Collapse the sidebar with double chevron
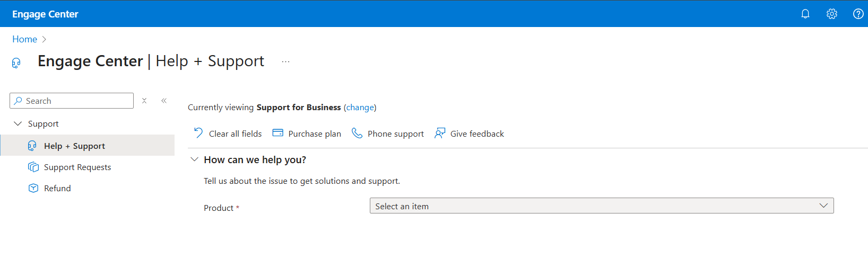The image size is (868, 276). coord(164,101)
